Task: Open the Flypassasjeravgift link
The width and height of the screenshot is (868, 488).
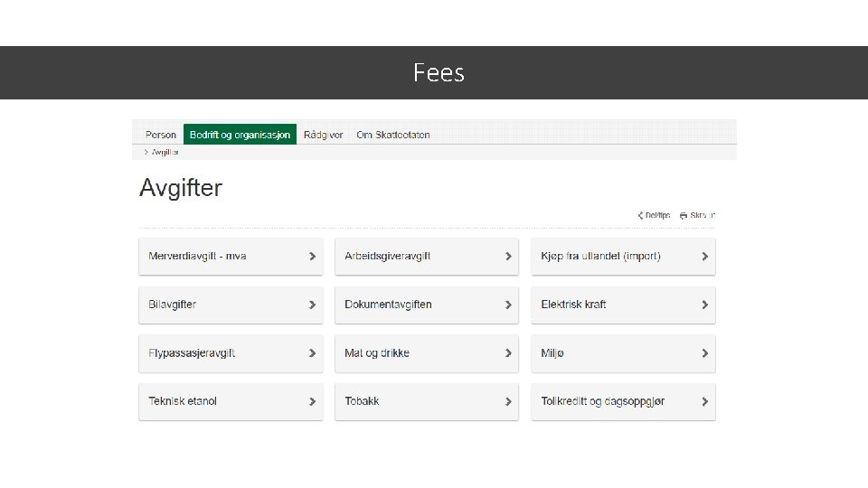Action: pos(192,353)
